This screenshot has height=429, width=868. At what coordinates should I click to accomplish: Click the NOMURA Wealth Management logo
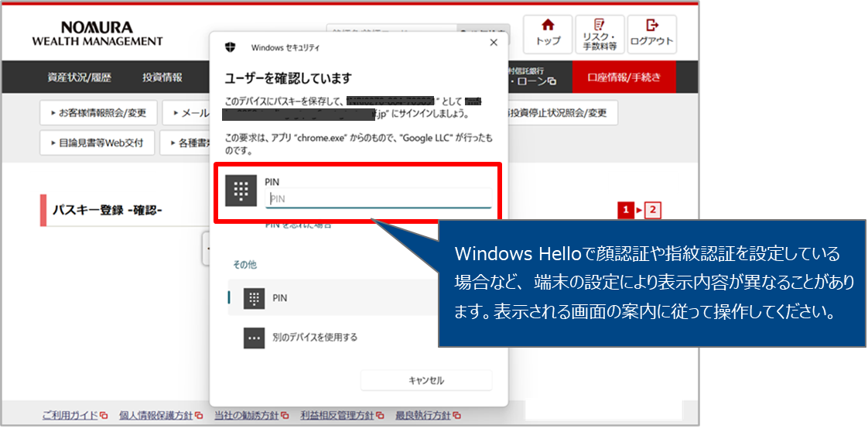pyautogui.click(x=97, y=34)
